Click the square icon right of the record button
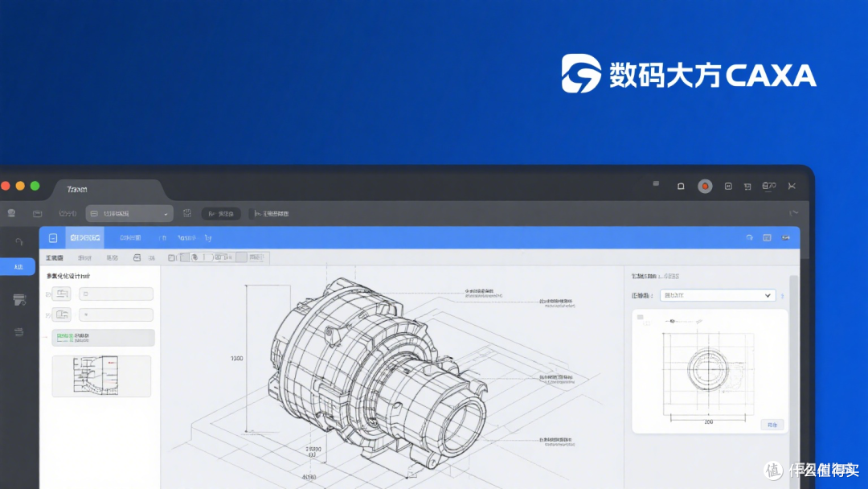The width and height of the screenshot is (868, 489). pyautogui.click(x=728, y=186)
